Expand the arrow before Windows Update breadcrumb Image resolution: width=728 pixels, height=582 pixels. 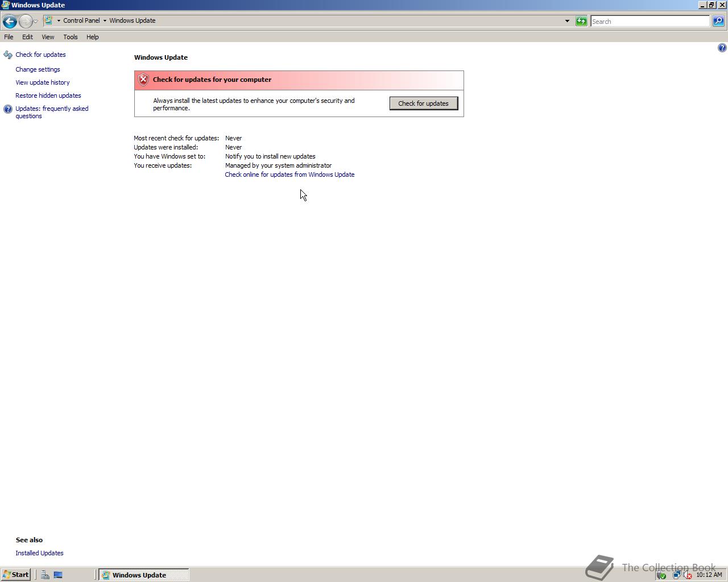tap(105, 20)
